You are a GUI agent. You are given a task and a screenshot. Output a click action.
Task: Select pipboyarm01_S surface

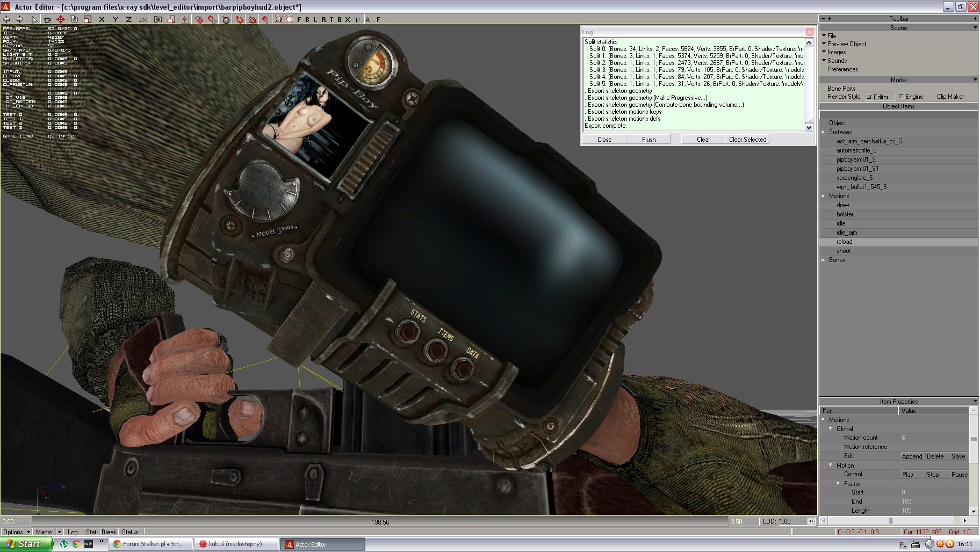856,159
